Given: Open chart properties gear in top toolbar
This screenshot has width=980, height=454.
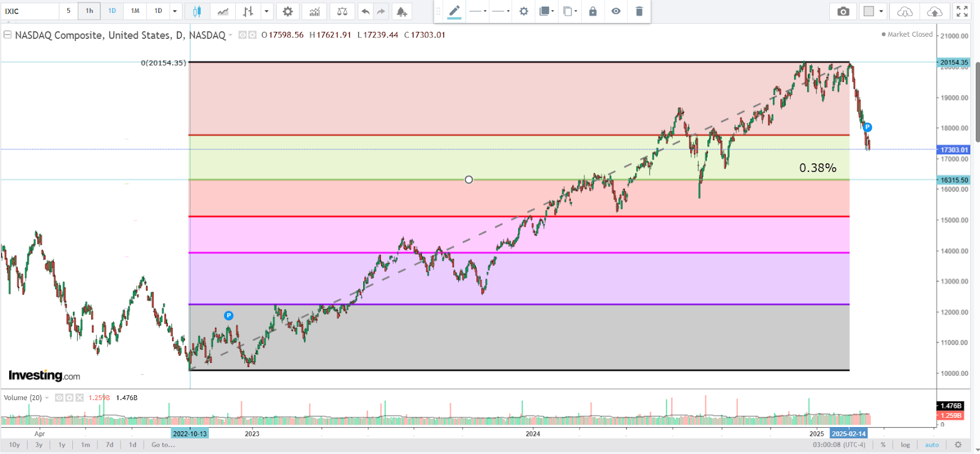Looking at the screenshot, I should click(x=288, y=11).
